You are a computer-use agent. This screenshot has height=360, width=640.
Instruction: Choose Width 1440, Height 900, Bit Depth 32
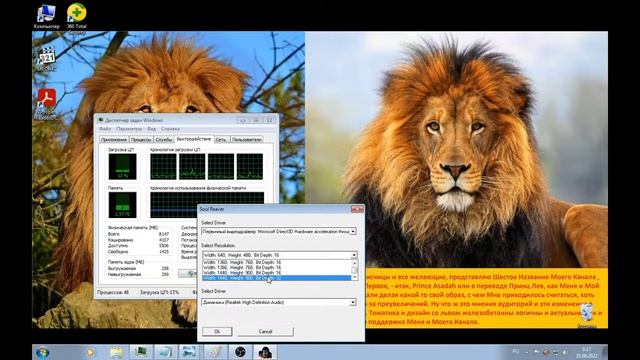coord(277,278)
